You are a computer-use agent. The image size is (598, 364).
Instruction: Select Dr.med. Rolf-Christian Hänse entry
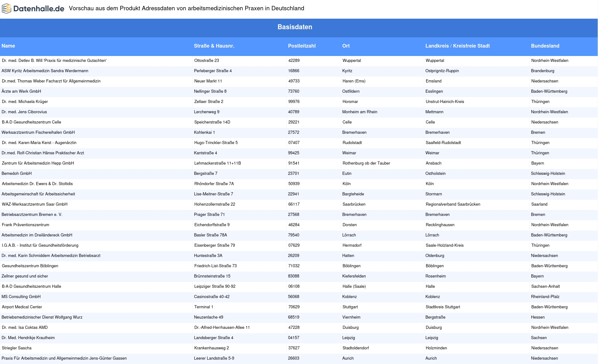[x=43, y=153]
